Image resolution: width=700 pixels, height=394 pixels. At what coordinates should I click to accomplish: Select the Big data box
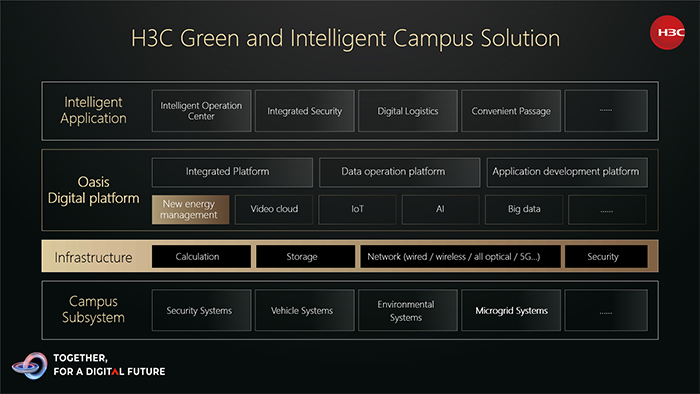(x=524, y=209)
